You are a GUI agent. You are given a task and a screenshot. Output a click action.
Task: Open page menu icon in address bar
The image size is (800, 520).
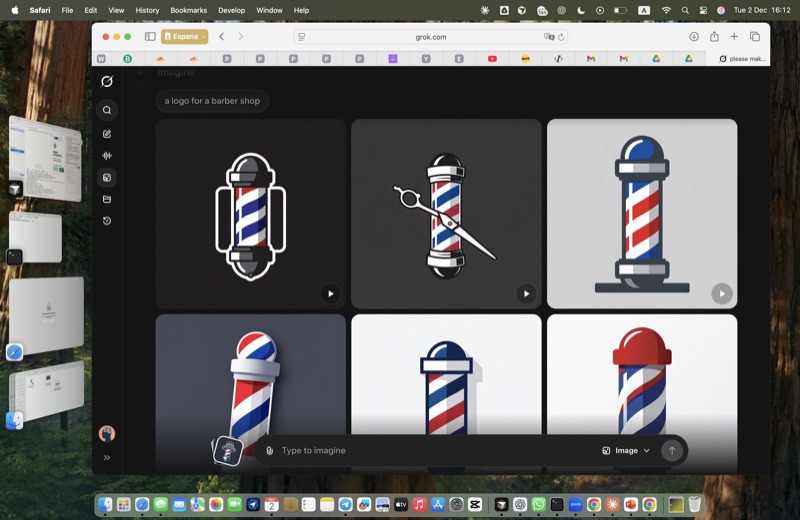coord(302,37)
